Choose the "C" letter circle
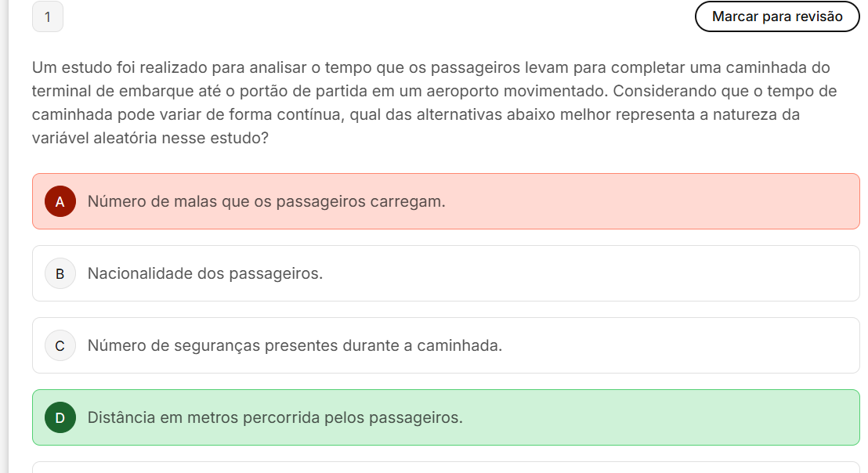 60,345
